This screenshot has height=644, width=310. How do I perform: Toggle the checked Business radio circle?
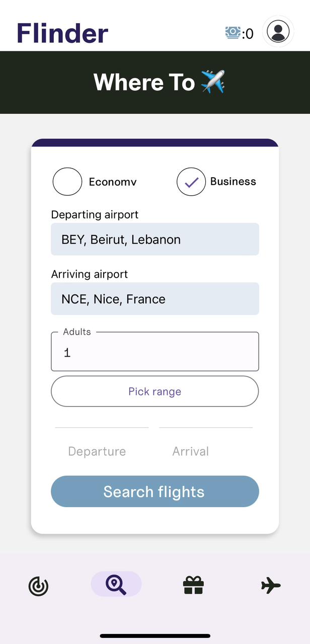(x=191, y=182)
